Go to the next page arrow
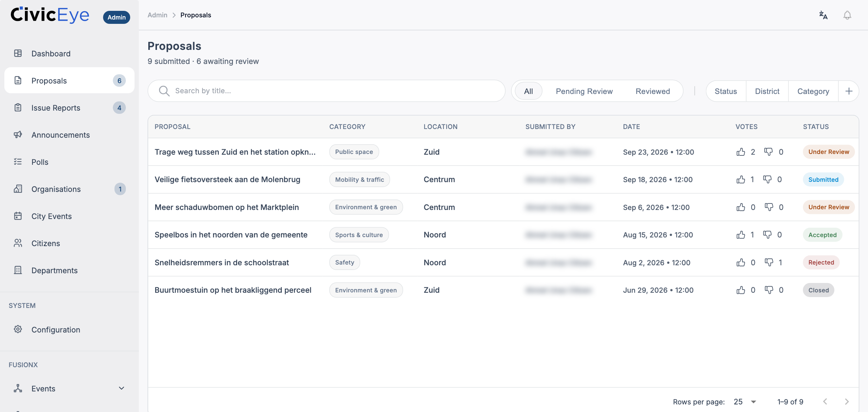 [x=847, y=402]
